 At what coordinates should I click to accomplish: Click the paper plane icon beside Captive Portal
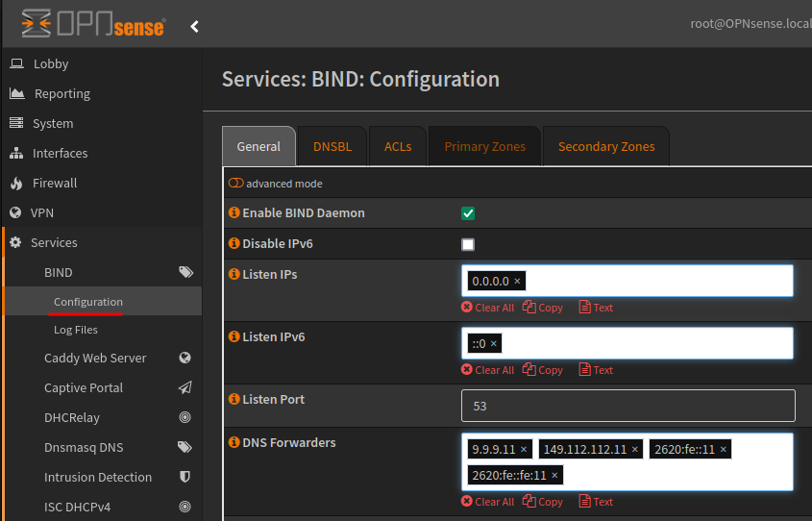pyautogui.click(x=185, y=387)
